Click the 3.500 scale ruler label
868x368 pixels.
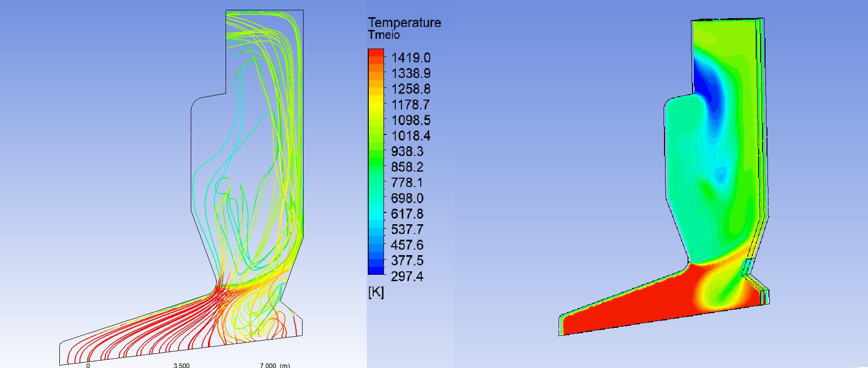[x=181, y=365]
